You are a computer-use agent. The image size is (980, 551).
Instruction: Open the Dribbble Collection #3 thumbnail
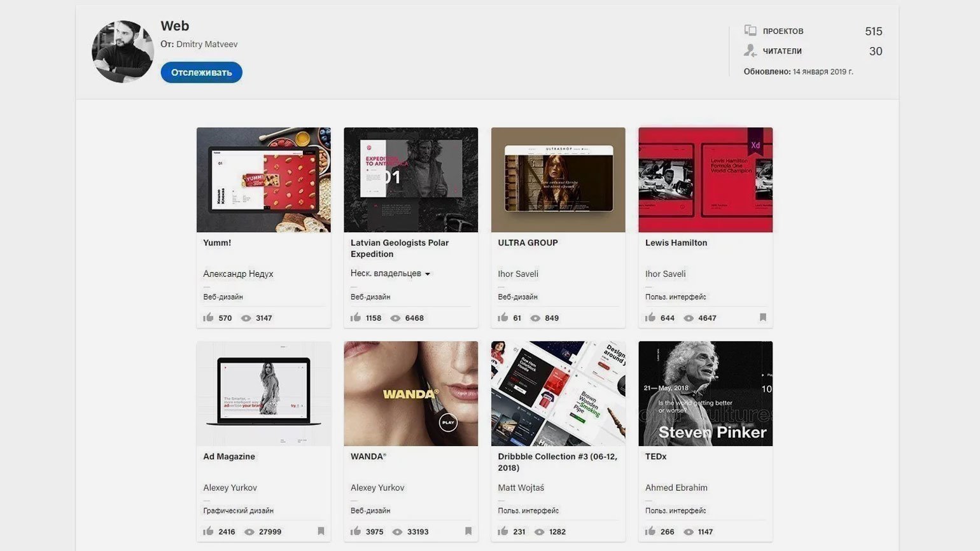558,393
